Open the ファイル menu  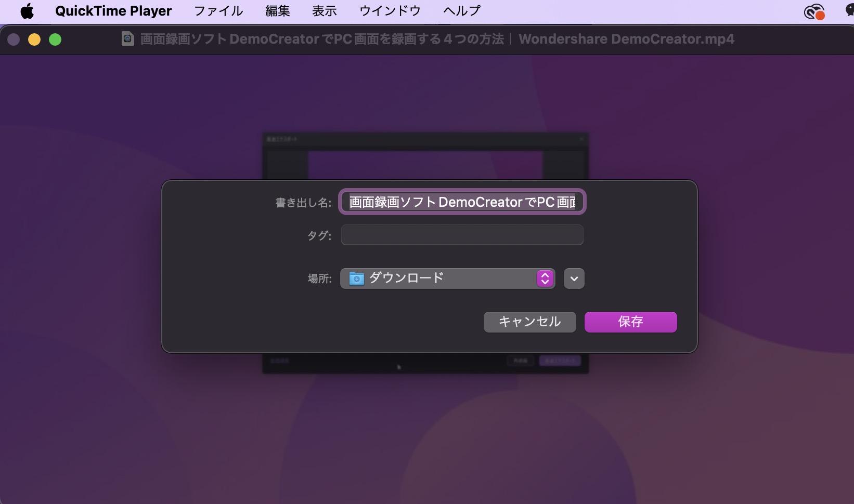[218, 11]
